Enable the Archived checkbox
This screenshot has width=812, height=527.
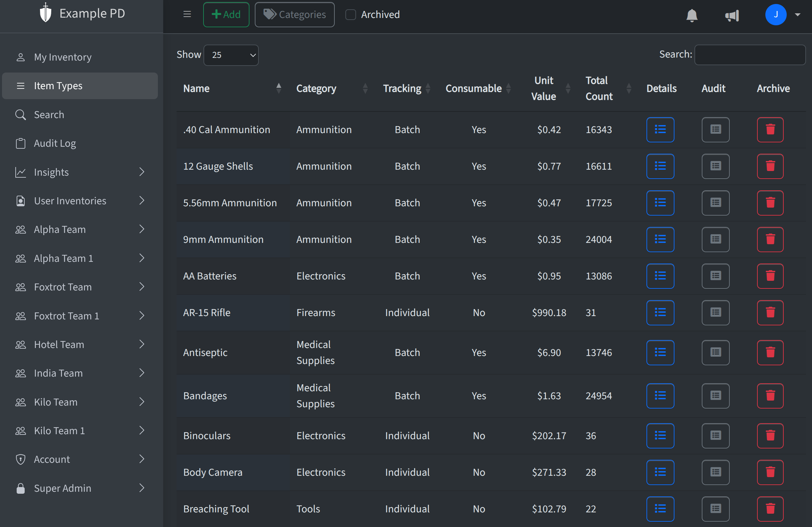[350, 15]
